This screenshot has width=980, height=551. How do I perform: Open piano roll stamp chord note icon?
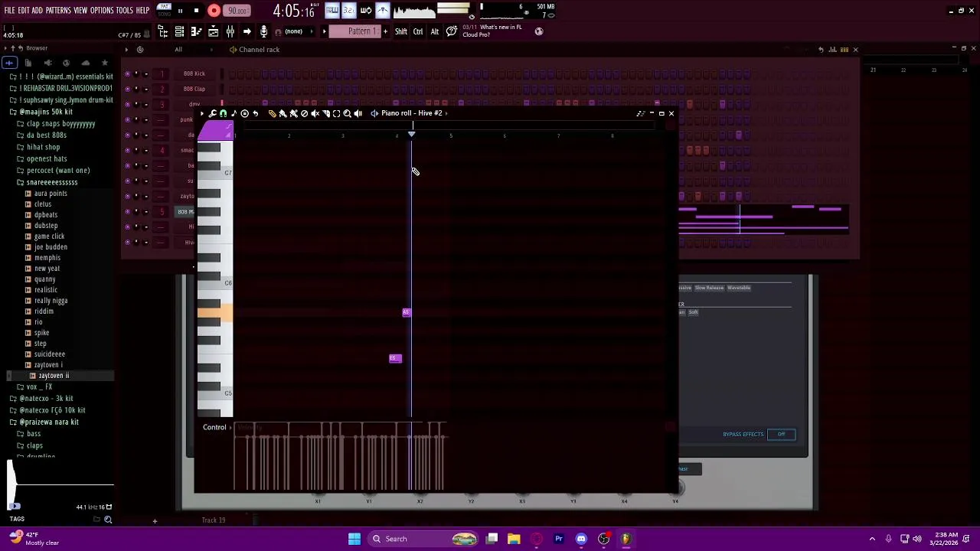pyautogui.click(x=234, y=113)
